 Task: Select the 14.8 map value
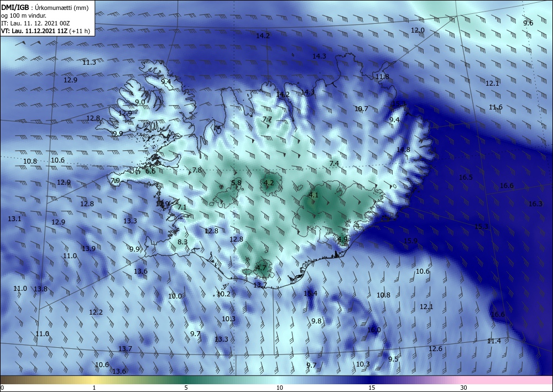tap(403, 149)
